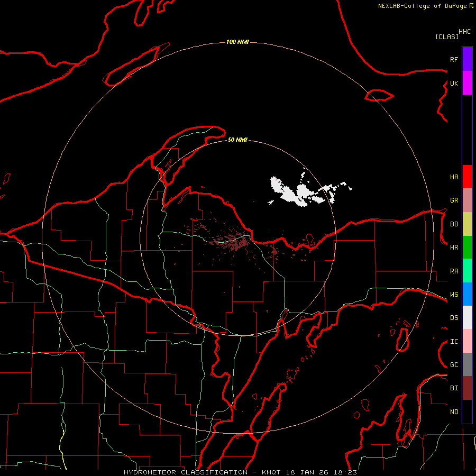Click the RF purple legend color
476x476 pixels.
(467, 59)
